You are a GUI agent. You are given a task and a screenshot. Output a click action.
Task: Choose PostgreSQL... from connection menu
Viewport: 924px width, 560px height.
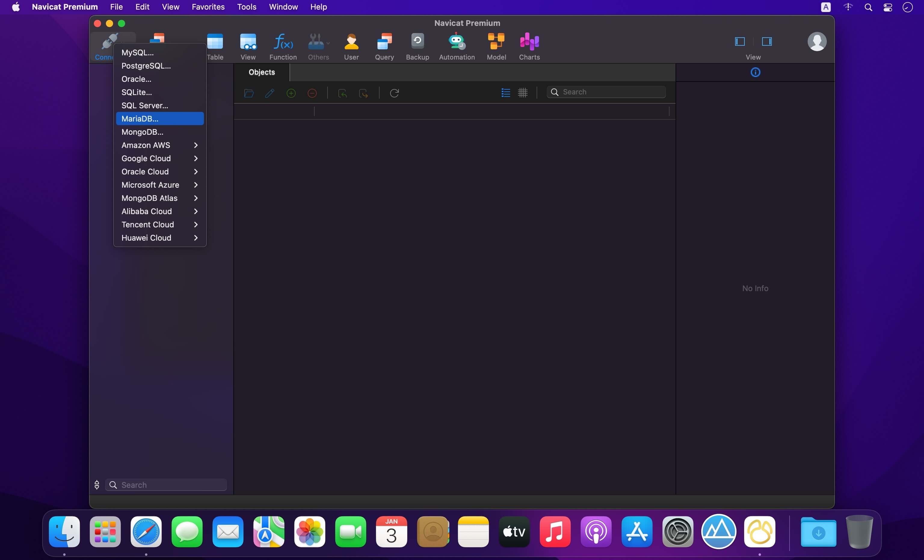tap(160, 66)
